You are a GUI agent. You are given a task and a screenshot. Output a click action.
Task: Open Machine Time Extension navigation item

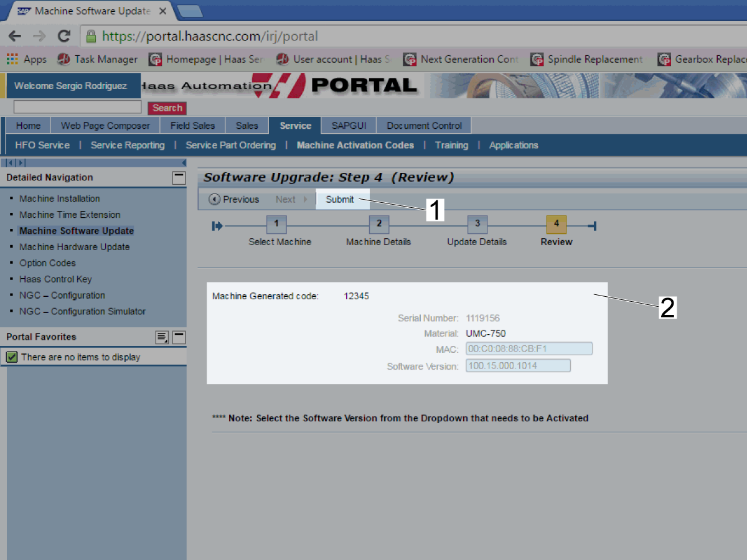tap(70, 215)
